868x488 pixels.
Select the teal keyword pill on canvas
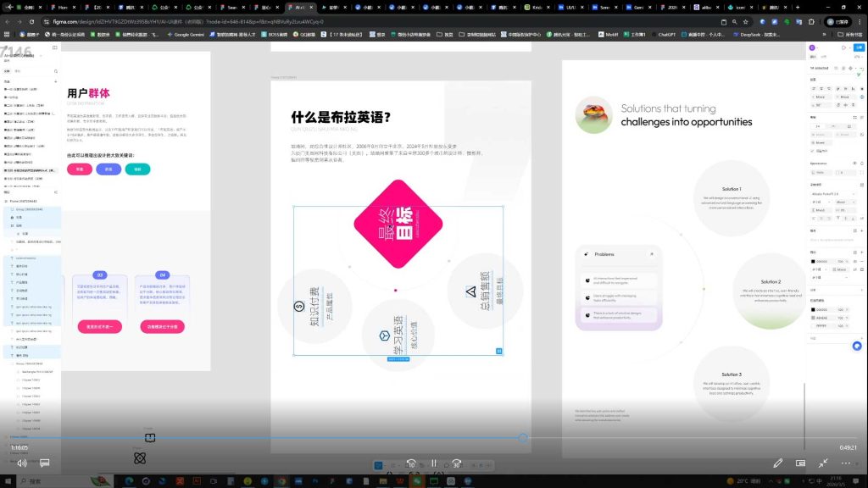pos(137,169)
